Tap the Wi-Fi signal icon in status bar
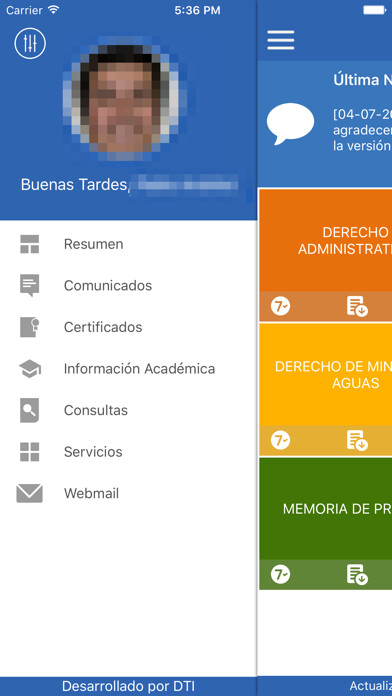The width and height of the screenshot is (392, 696). (53, 10)
